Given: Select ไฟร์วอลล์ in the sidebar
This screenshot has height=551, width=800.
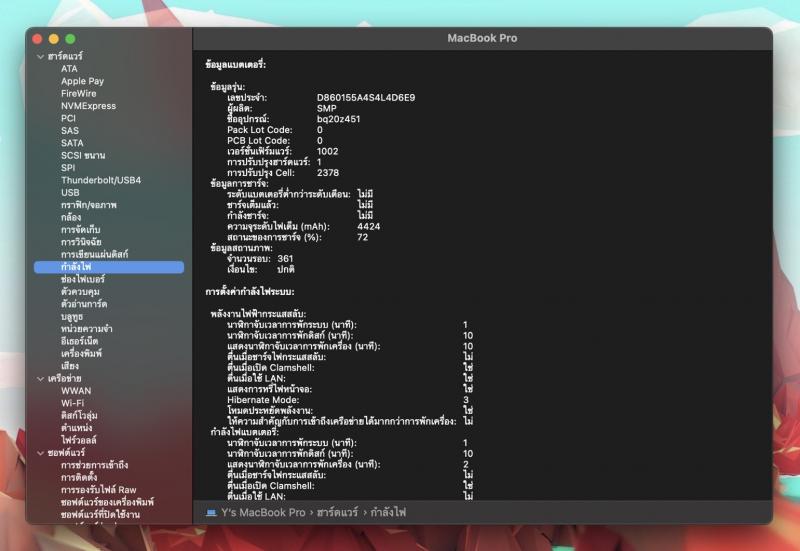Looking at the screenshot, I should pos(79,440).
